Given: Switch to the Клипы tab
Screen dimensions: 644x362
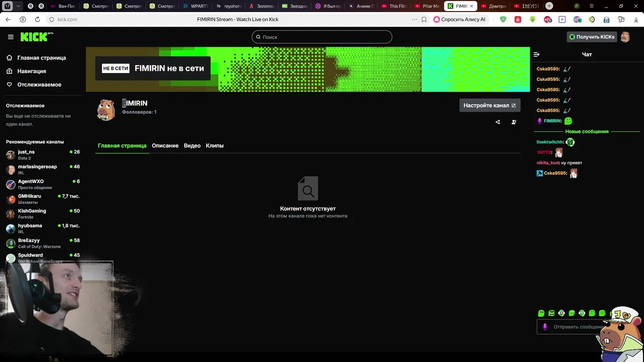Looking at the screenshot, I should pos(215,145).
